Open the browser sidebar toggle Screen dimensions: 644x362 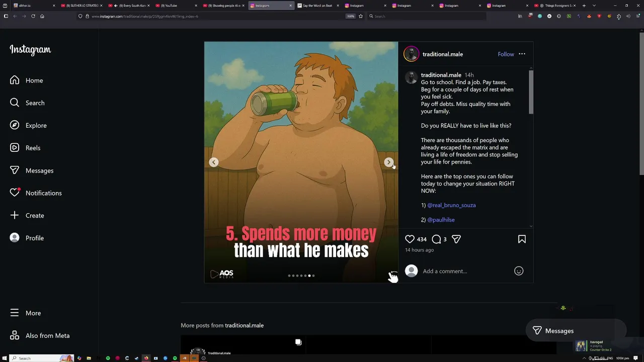[6, 16]
